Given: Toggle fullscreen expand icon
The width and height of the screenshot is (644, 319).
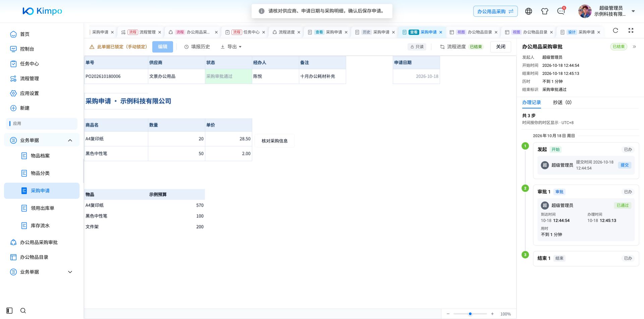Looking at the screenshot, I should [x=631, y=30].
